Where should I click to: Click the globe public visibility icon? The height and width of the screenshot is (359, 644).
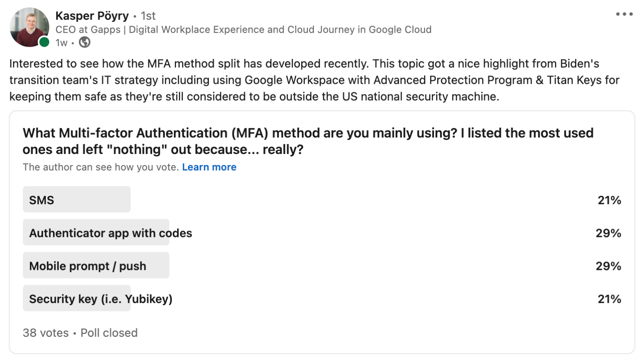(x=84, y=42)
